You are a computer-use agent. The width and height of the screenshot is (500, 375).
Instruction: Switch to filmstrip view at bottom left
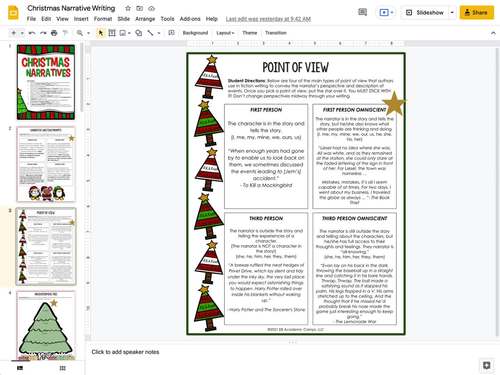tap(20, 368)
